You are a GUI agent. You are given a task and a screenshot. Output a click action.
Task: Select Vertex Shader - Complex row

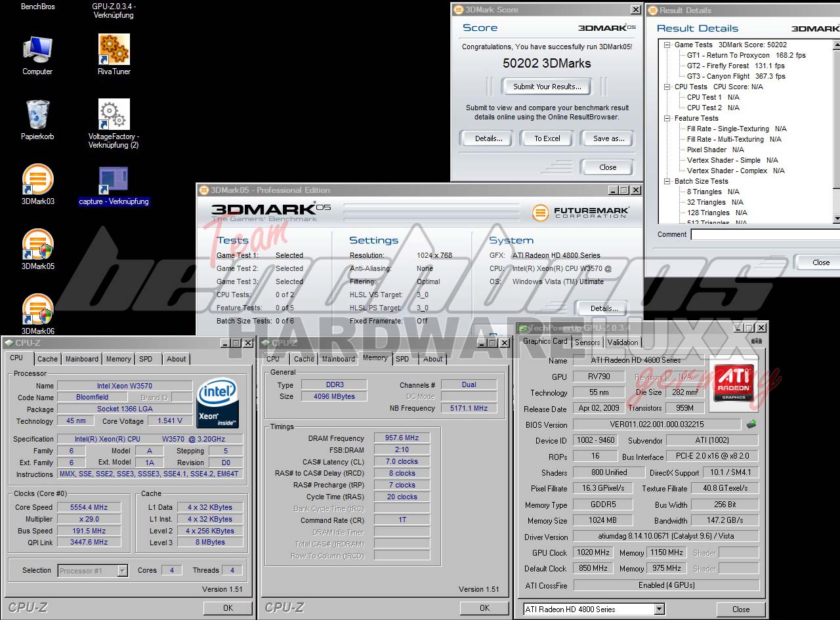click(x=736, y=171)
